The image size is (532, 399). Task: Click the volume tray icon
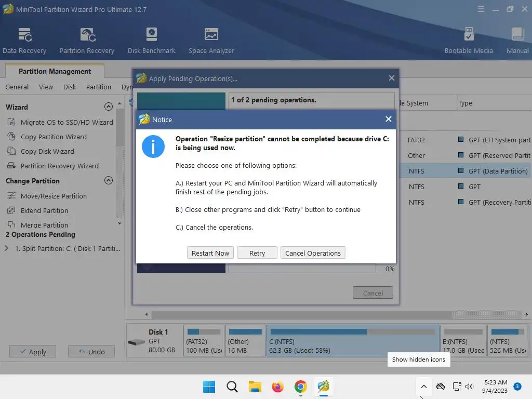tap(469, 387)
